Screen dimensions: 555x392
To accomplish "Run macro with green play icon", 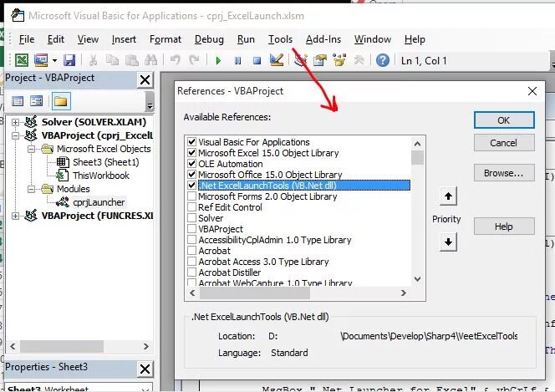I will 218,60.
